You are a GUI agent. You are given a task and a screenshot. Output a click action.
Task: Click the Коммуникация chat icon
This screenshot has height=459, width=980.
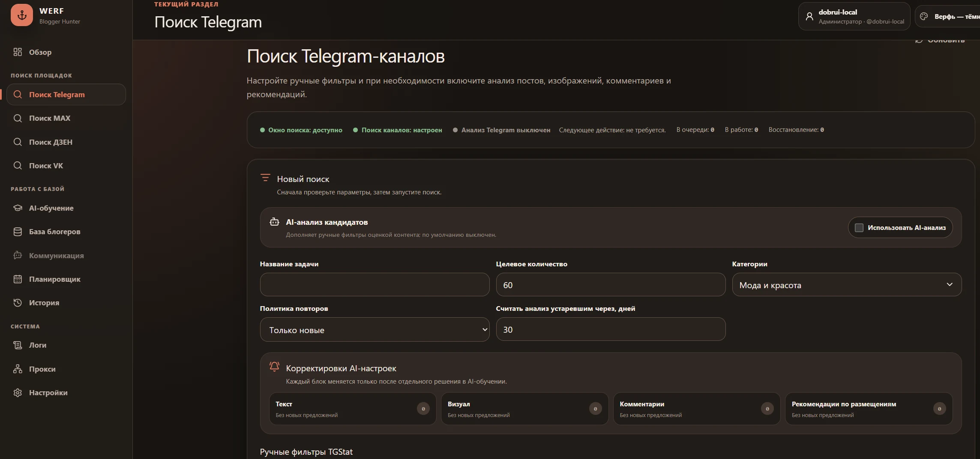[18, 256]
